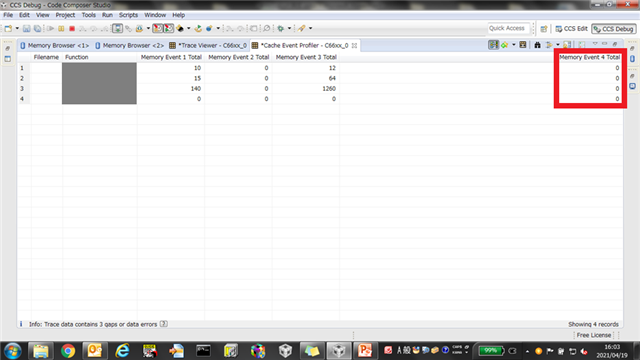Switch to the Memory Browser <2> tab

[x=129, y=45]
